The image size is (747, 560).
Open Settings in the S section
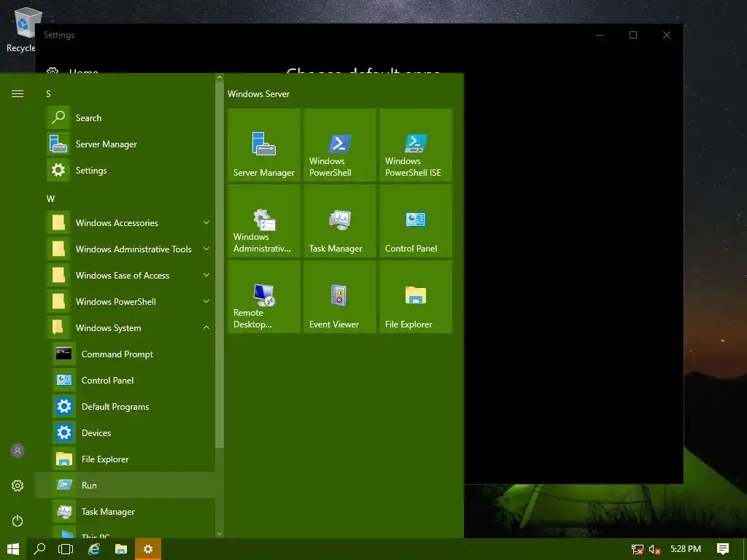(x=125, y=170)
